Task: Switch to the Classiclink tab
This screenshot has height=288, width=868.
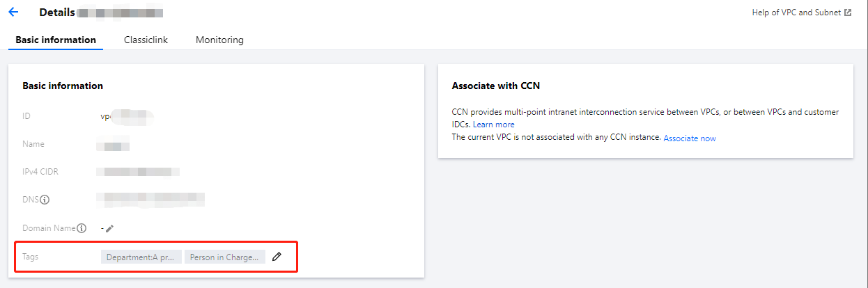Action: tap(146, 40)
